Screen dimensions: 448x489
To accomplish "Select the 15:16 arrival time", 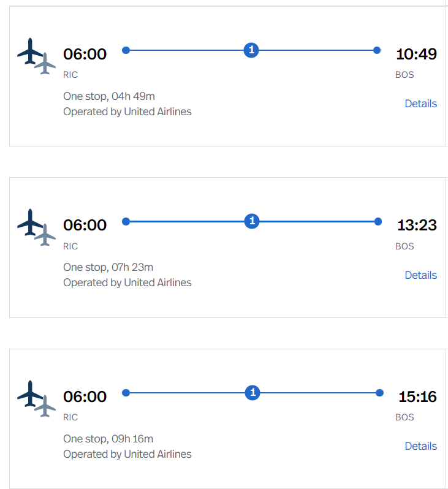I will pos(417,397).
